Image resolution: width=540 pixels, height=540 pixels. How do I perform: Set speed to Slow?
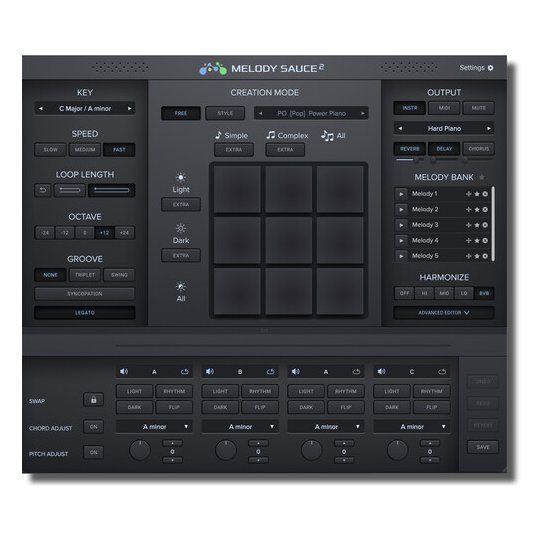click(51, 150)
